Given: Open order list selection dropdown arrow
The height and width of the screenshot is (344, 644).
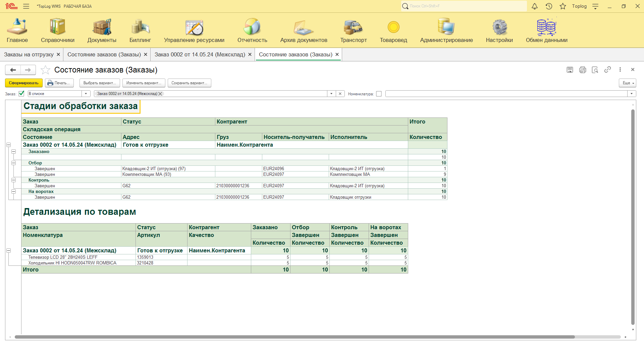Looking at the screenshot, I should tap(331, 94).
